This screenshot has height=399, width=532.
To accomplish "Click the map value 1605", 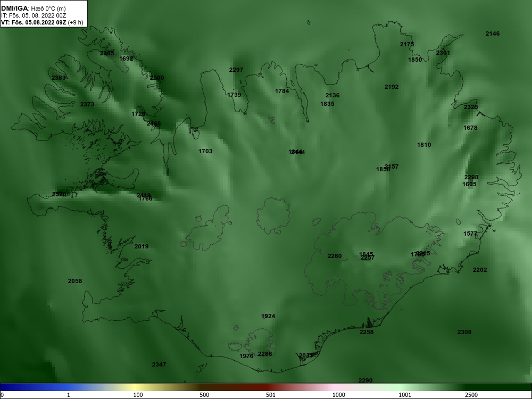I will 470,184.
